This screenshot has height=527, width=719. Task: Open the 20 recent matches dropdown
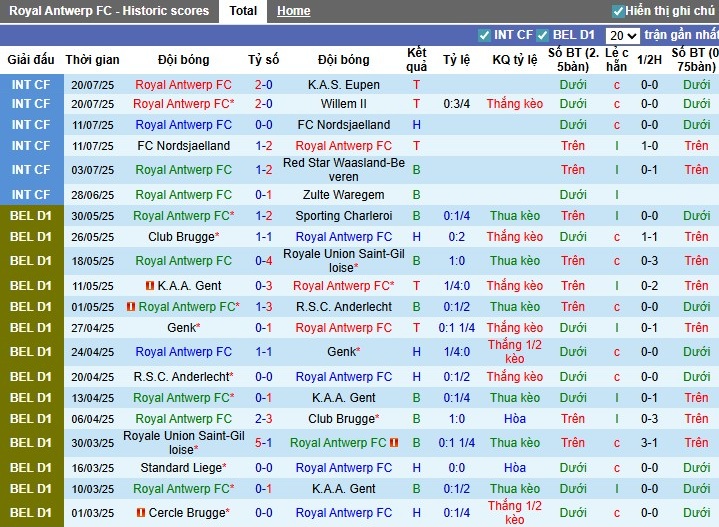(622, 35)
